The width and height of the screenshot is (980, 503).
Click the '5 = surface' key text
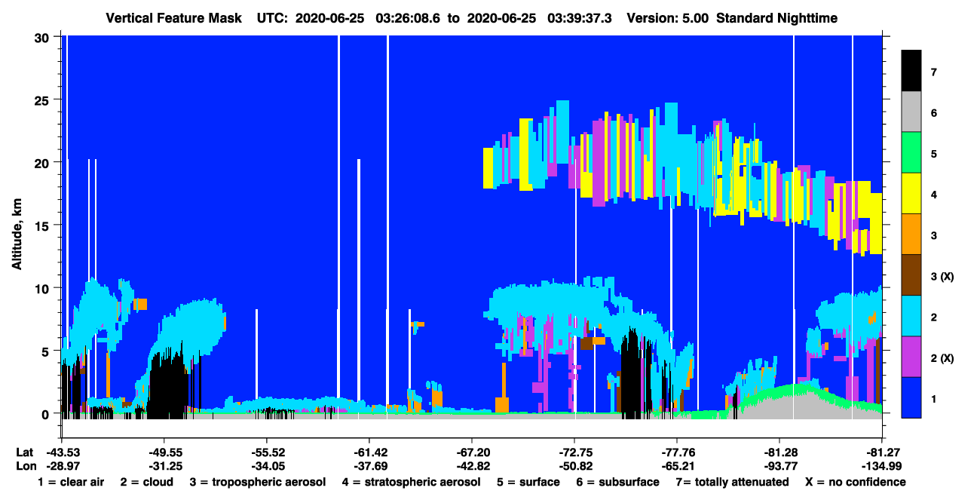click(x=528, y=482)
